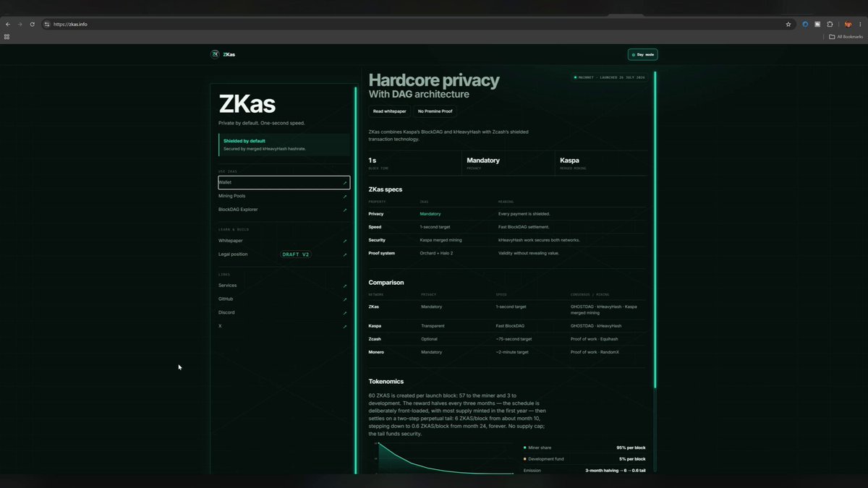Open the GitHub link
Image resolution: width=868 pixels, height=488 pixels.
284,299
